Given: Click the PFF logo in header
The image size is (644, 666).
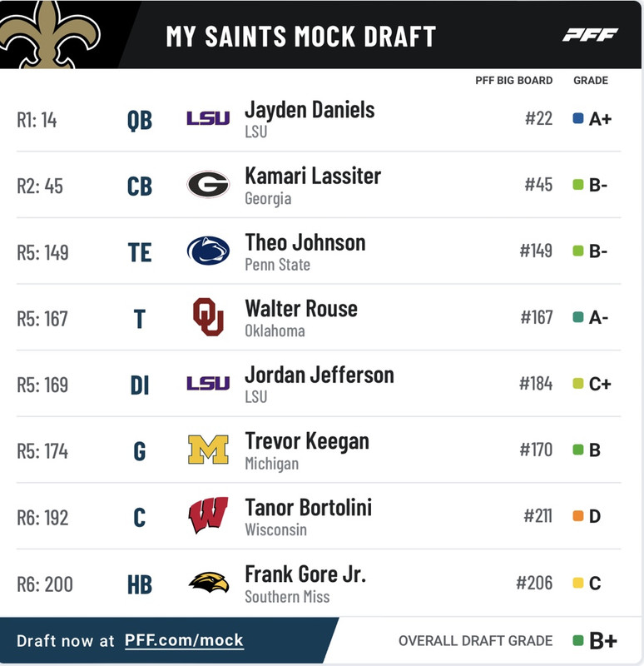Looking at the screenshot, I should tap(590, 35).
